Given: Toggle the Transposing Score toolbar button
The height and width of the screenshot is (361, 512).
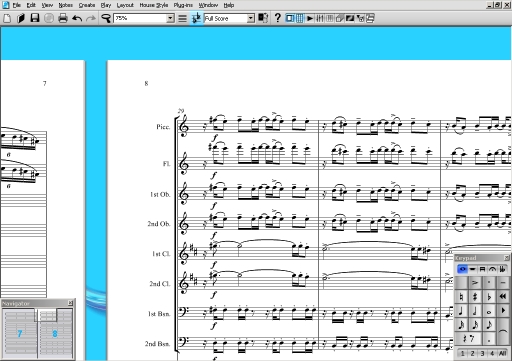Looking at the screenshot, I should click(x=196, y=18).
